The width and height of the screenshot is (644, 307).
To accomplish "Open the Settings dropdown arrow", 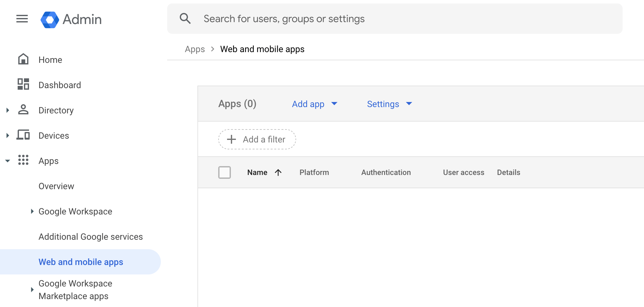I will pyautogui.click(x=409, y=104).
